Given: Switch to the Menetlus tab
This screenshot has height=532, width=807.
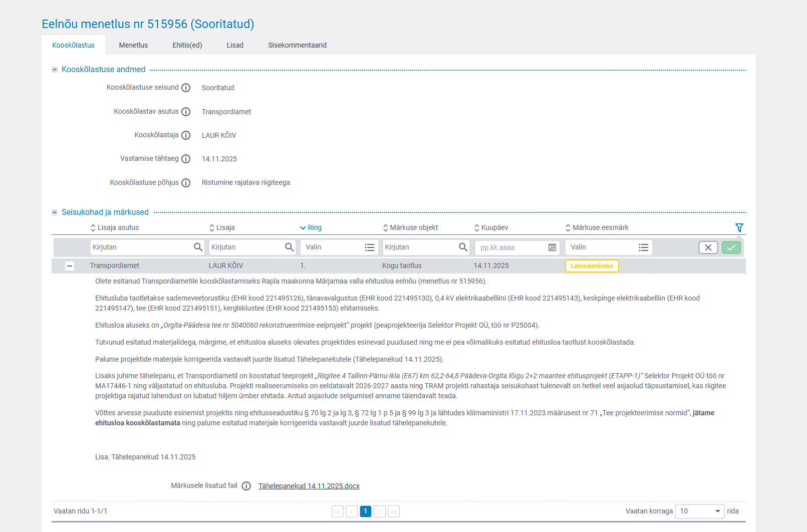Looking at the screenshot, I should click(x=133, y=45).
